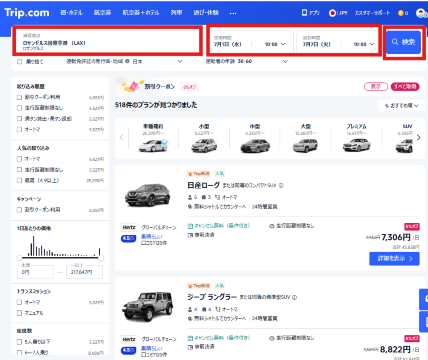Click info icon next to ジープ ラングラー description

(294, 297)
